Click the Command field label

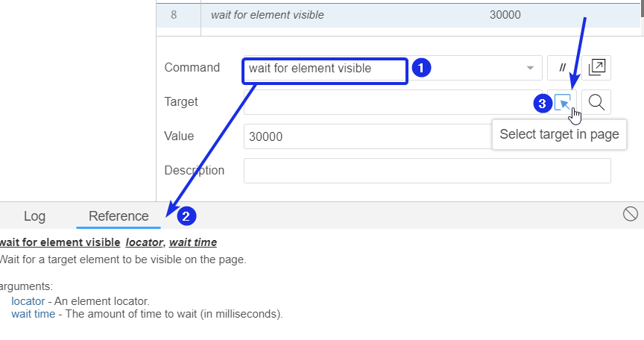click(x=192, y=67)
